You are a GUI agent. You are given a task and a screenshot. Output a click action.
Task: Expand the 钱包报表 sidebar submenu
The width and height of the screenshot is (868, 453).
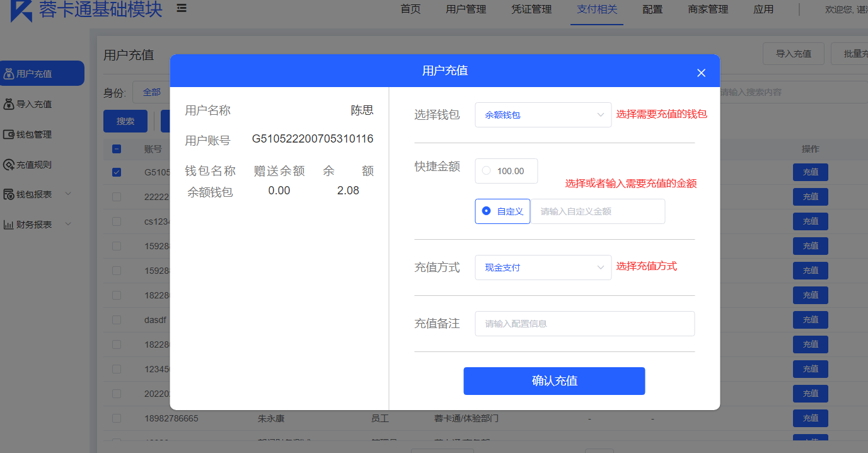(68, 194)
